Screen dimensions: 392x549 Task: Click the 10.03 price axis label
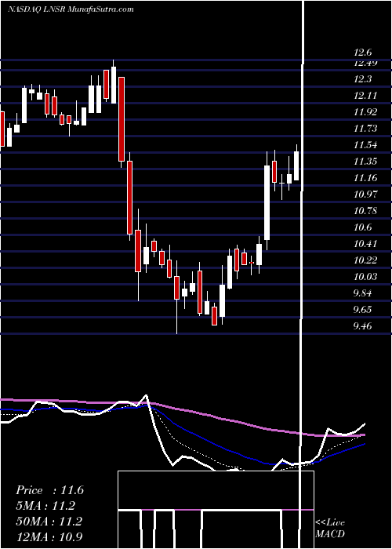365,277
